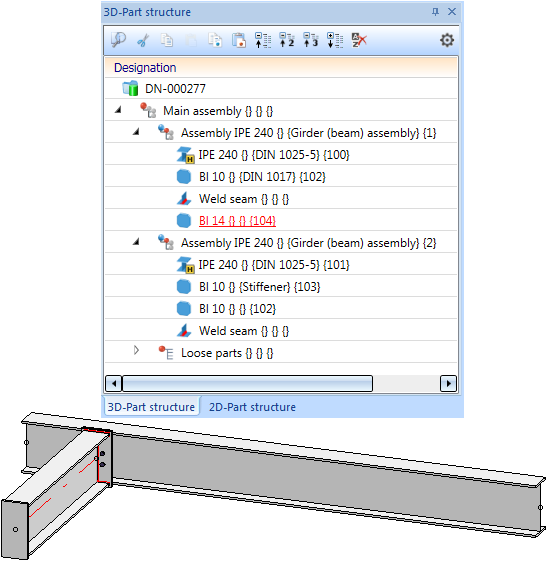Click plate icon of Bl 10 Stiffener

184,287
